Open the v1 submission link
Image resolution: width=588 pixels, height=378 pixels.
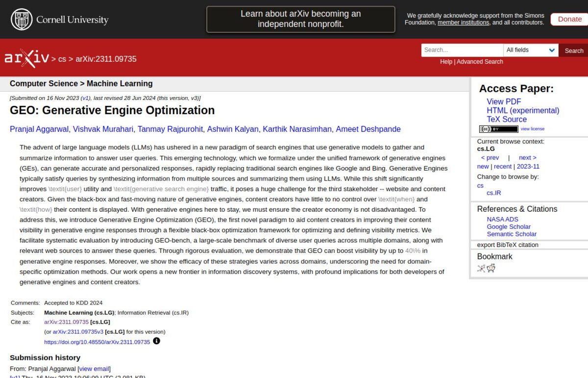coord(86,98)
